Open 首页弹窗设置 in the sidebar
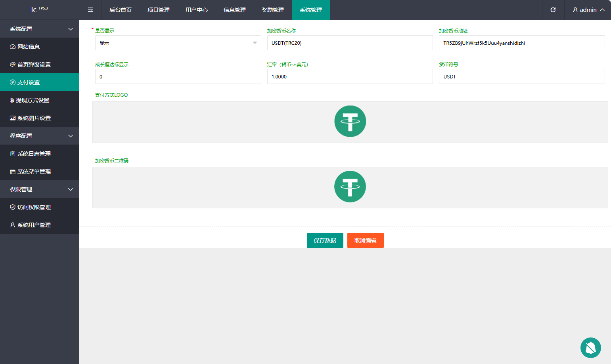The width and height of the screenshot is (611, 364). [x=40, y=65]
